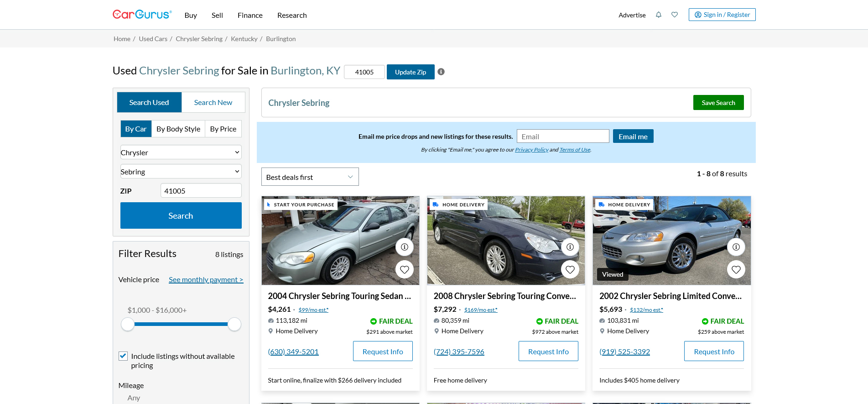
Task: Open 2002 Chrysler Sebring Limited Convertible title
Action: (x=670, y=296)
